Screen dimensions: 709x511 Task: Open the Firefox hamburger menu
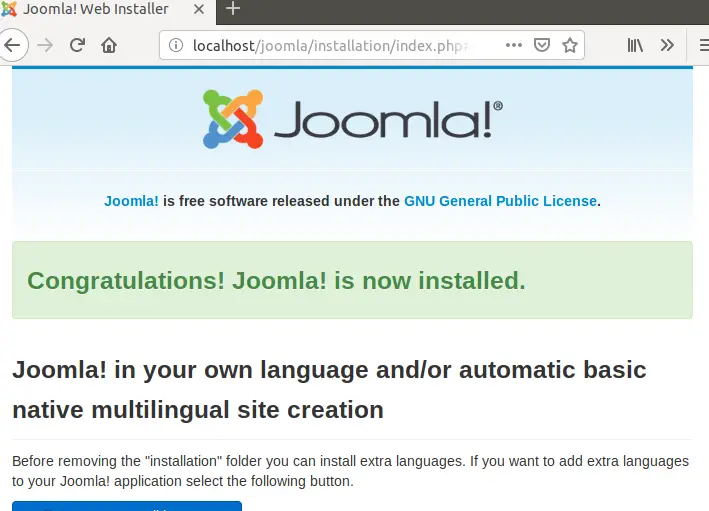coord(704,45)
